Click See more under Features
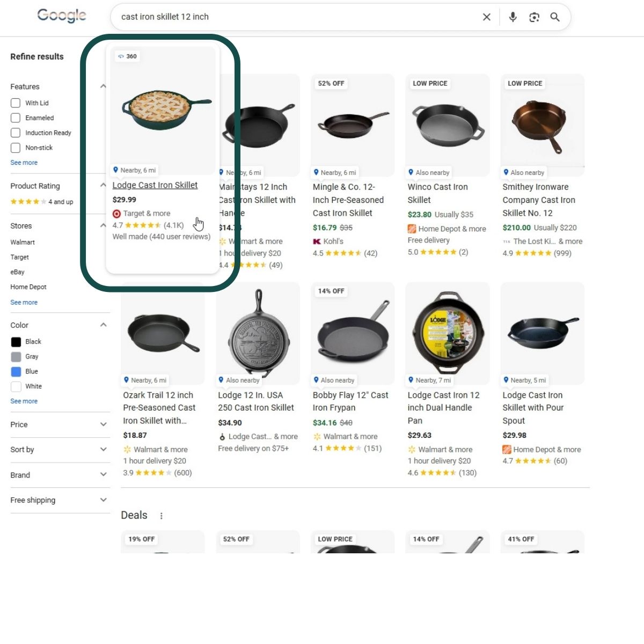This screenshot has width=644, height=644. click(x=24, y=163)
